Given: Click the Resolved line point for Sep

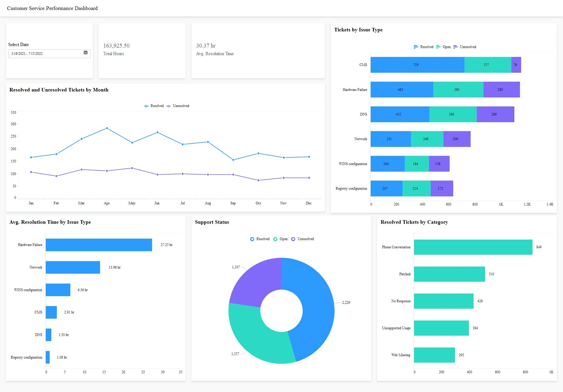Looking at the screenshot, I should click(x=233, y=160).
